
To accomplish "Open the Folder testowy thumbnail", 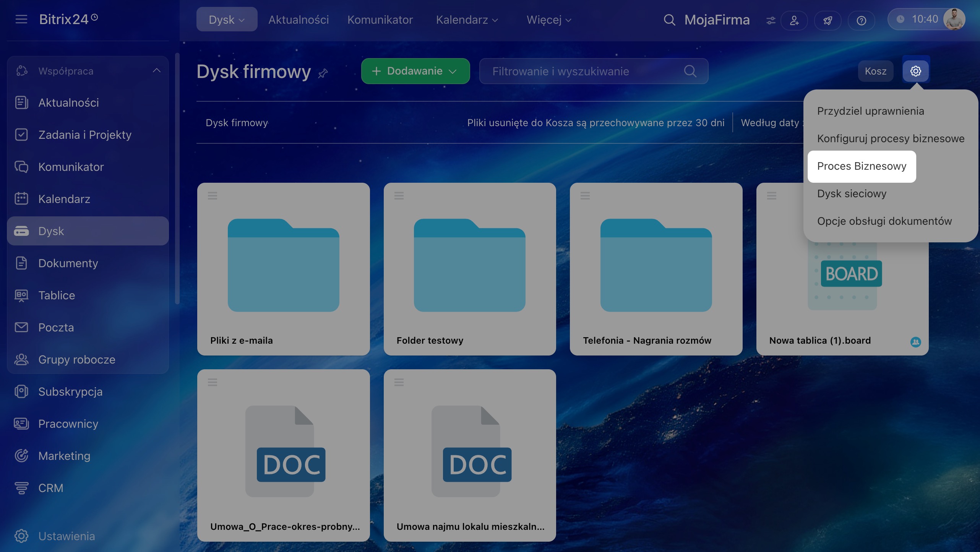I will [x=469, y=265].
